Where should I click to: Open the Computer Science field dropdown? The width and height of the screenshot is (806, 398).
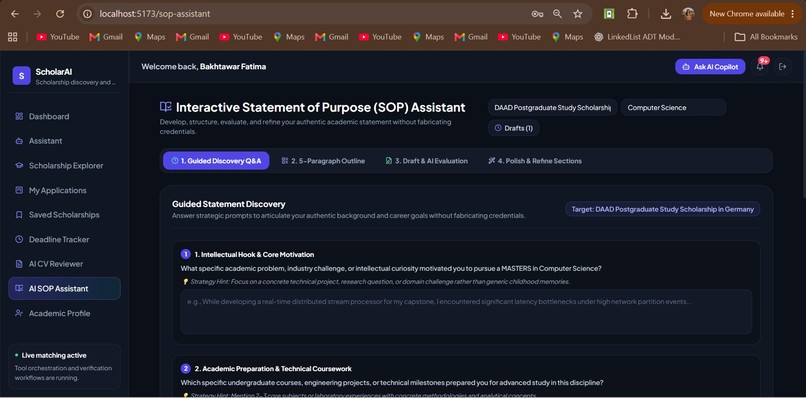673,107
